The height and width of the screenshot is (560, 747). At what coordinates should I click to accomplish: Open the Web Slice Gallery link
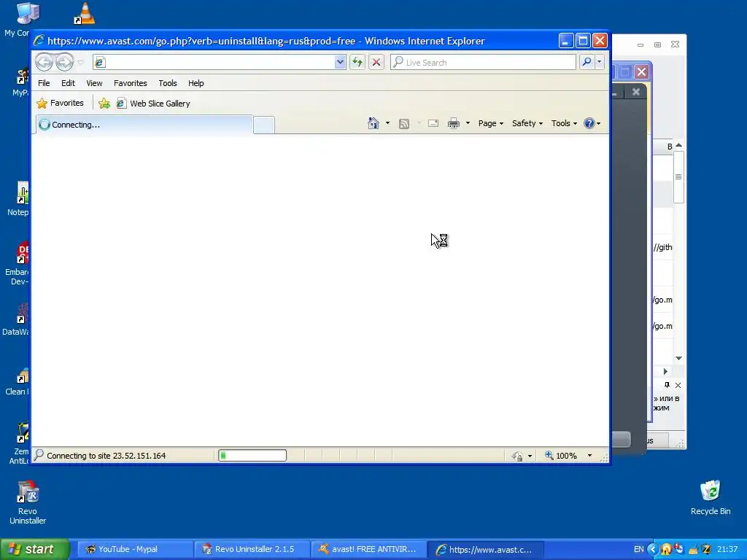click(153, 104)
